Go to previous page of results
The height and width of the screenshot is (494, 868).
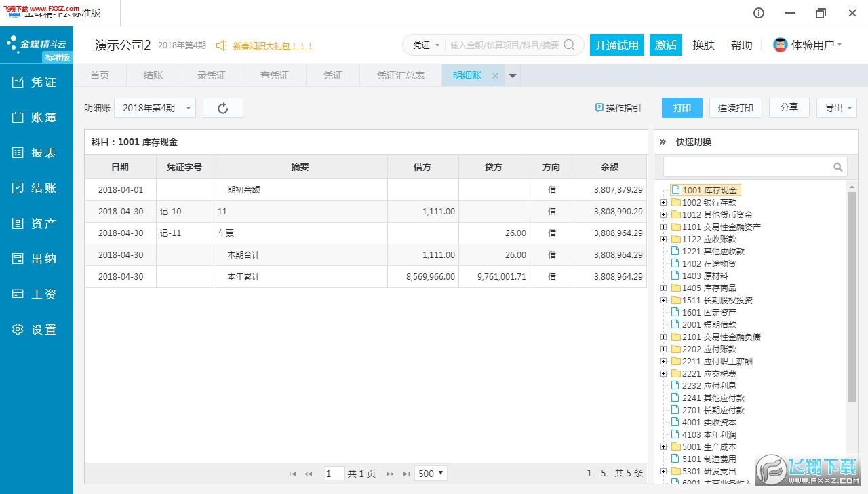point(309,474)
